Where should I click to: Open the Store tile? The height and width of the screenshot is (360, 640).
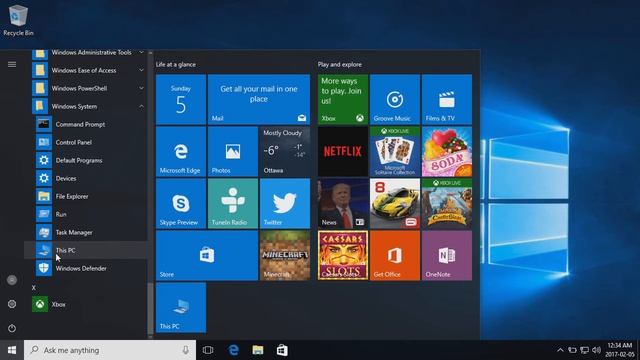[207, 256]
